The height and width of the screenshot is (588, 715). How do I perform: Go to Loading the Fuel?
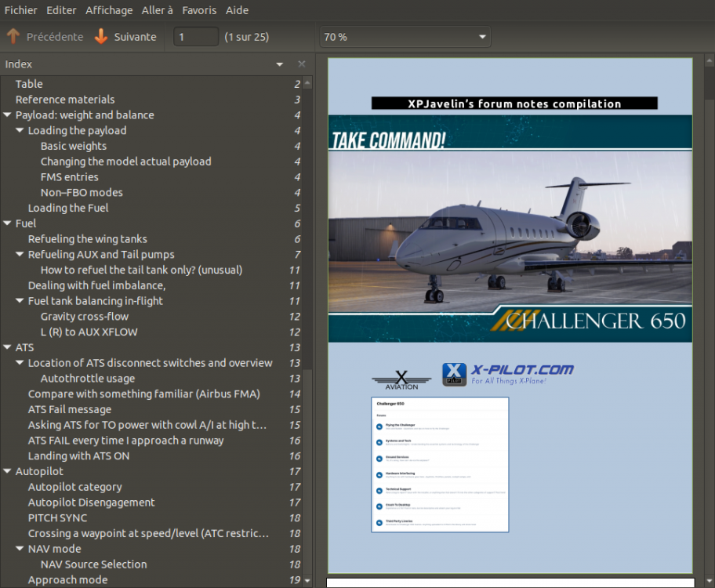tap(68, 208)
